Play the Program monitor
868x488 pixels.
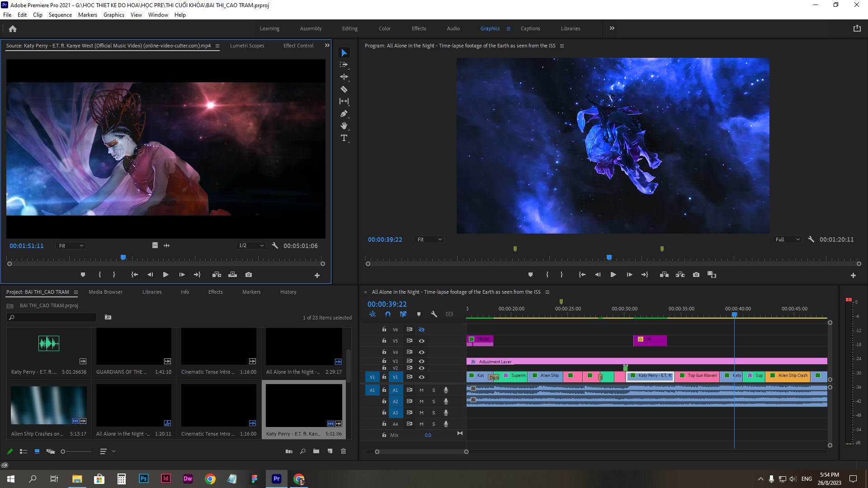point(613,275)
